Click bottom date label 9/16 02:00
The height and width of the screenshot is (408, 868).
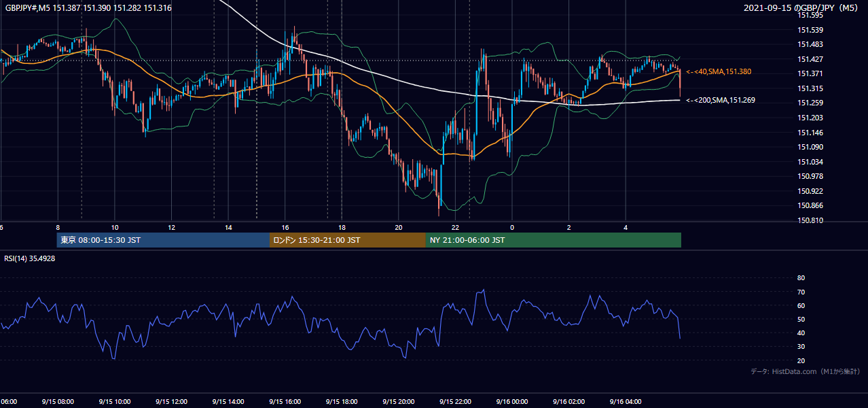tap(568, 401)
